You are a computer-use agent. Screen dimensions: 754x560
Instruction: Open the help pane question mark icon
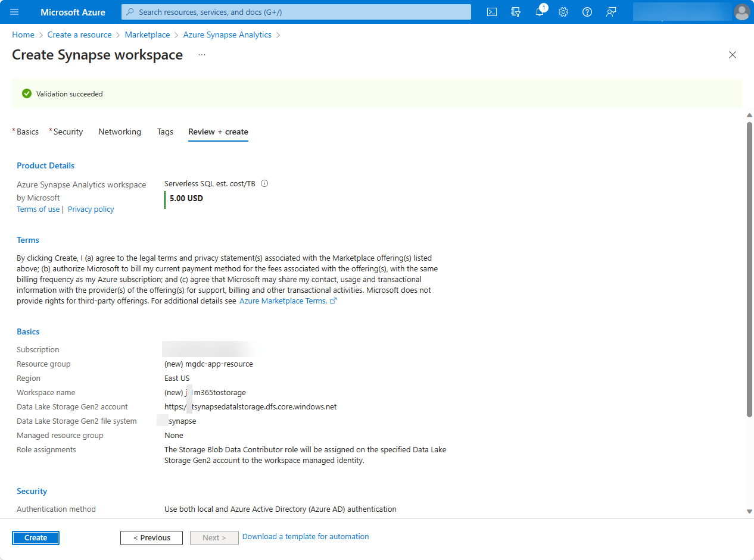coord(587,11)
